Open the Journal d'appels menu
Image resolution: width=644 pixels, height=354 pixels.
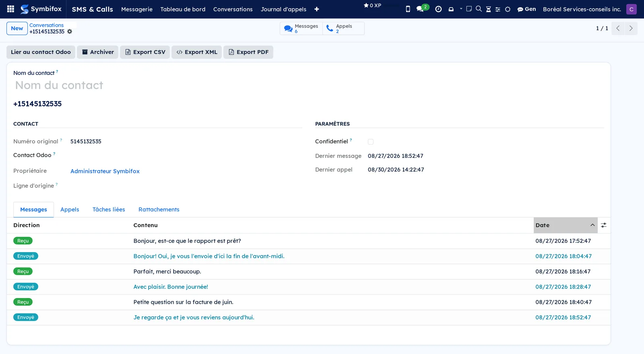click(x=283, y=9)
